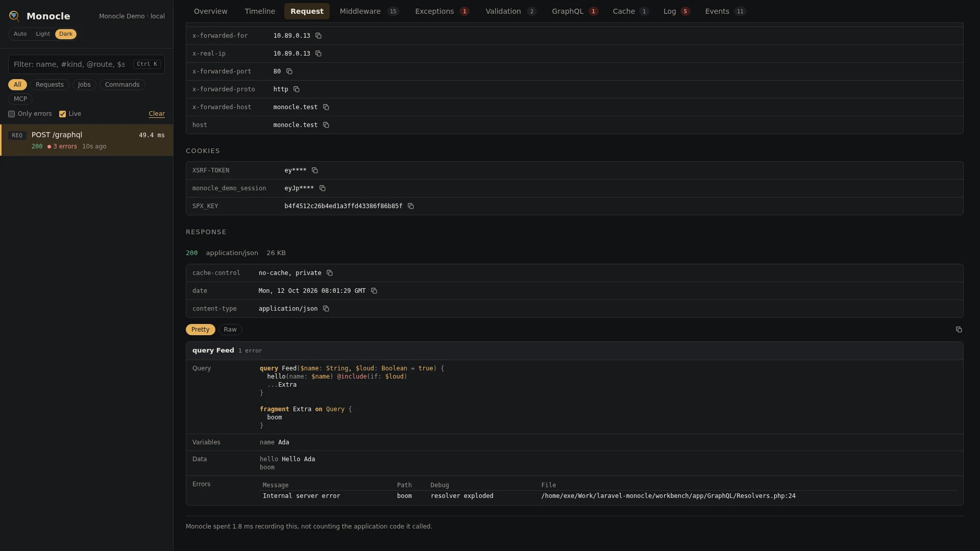The image size is (980, 551).
Task: Filter list by Jobs
Action: pyautogui.click(x=84, y=85)
